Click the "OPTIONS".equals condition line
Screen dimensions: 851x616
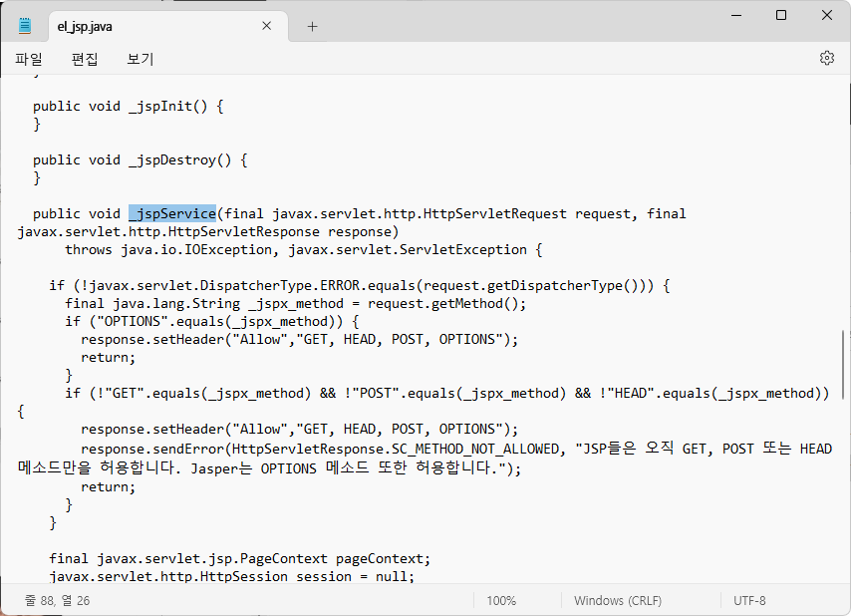[x=211, y=321]
